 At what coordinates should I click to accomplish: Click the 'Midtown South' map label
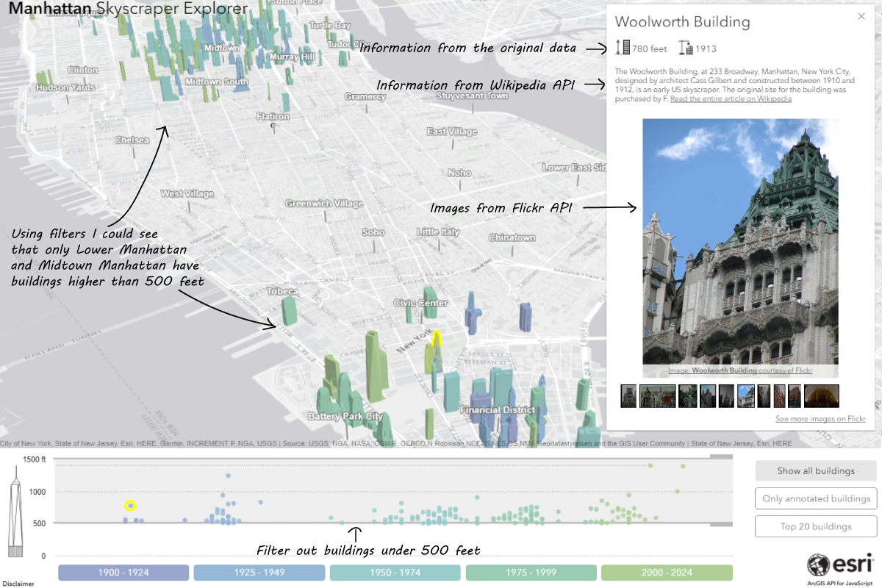[217, 82]
